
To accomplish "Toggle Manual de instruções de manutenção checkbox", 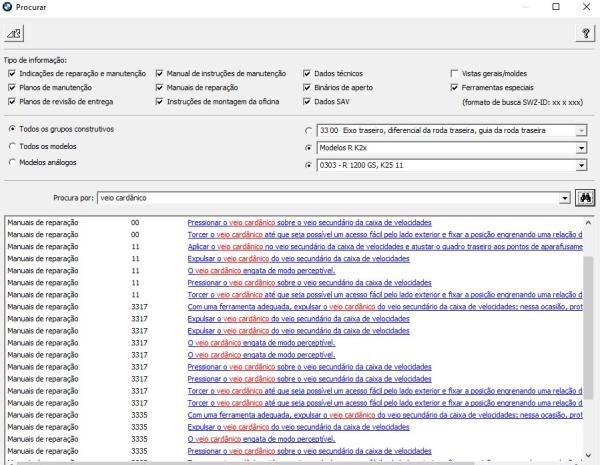I will (160, 73).
